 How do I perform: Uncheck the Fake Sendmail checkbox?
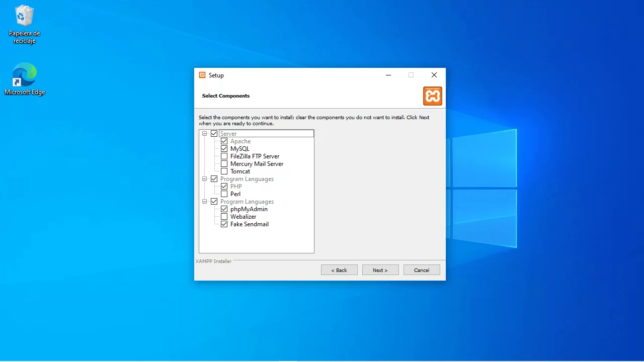pyautogui.click(x=224, y=224)
